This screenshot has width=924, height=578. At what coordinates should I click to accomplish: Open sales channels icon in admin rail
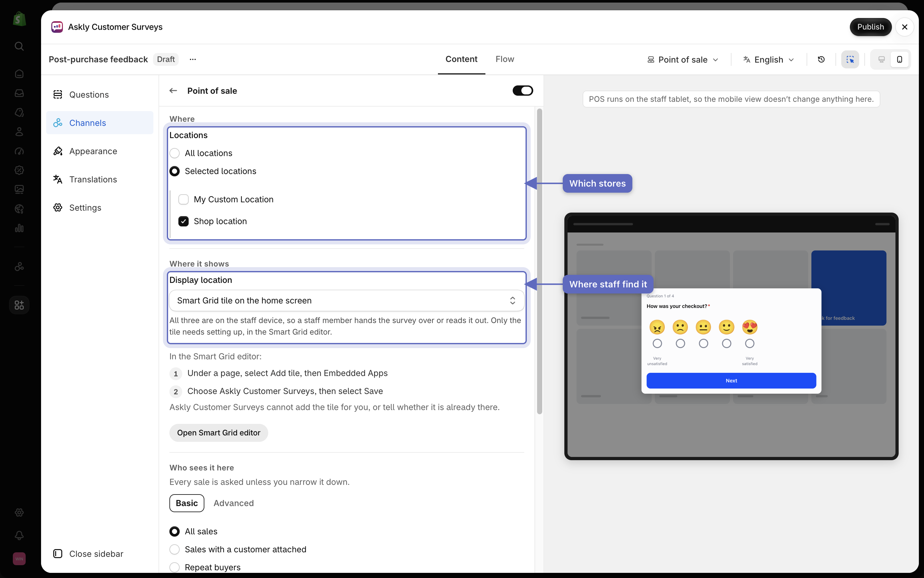[19, 267]
